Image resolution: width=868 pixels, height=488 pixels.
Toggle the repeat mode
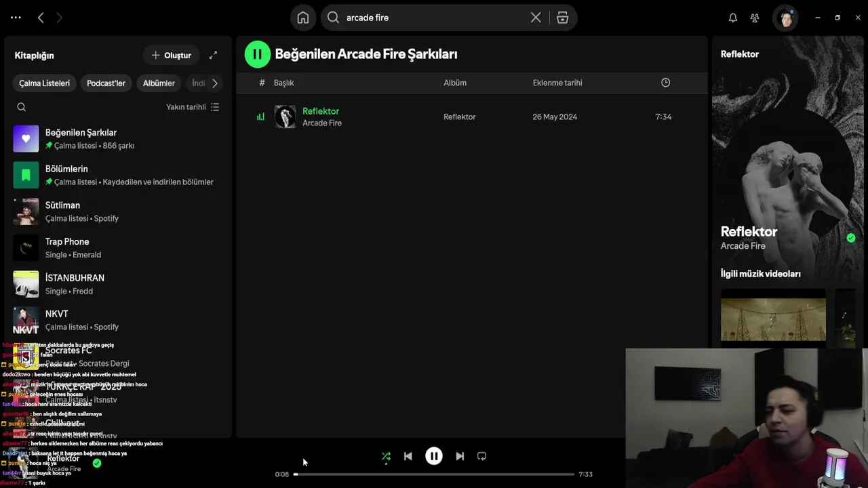(x=481, y=456)
